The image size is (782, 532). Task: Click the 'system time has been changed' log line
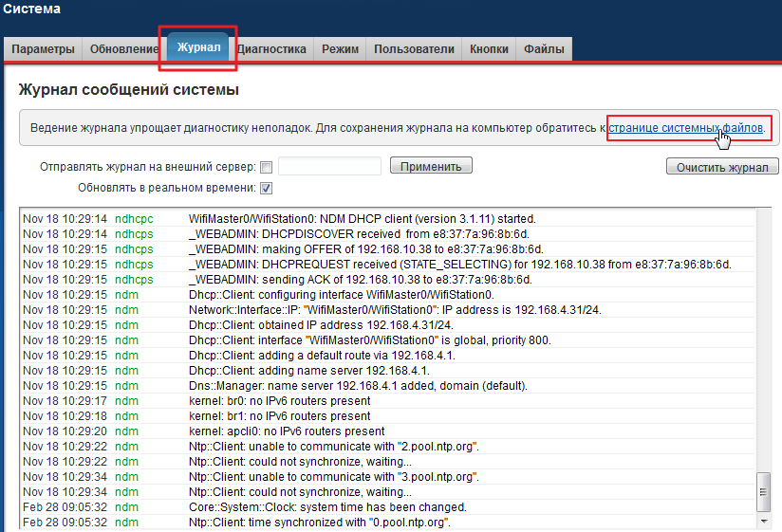tap(327, 507)
